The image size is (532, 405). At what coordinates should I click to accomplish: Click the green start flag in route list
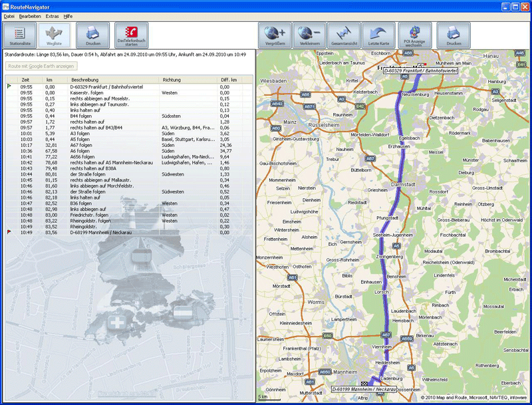click(x=9, y=86)
